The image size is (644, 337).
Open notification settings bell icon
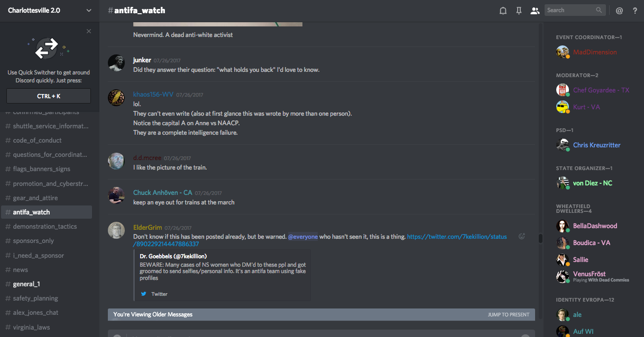[503, 11]
